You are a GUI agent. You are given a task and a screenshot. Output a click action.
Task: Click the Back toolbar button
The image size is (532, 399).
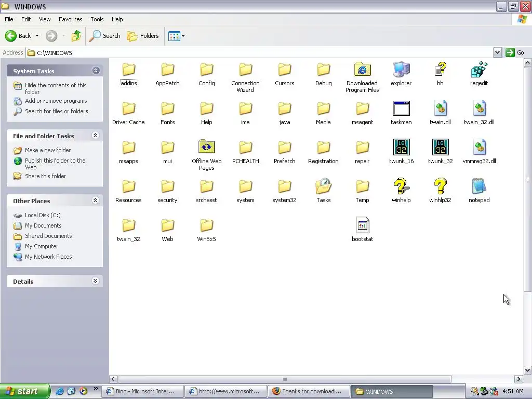pos(18,36)
